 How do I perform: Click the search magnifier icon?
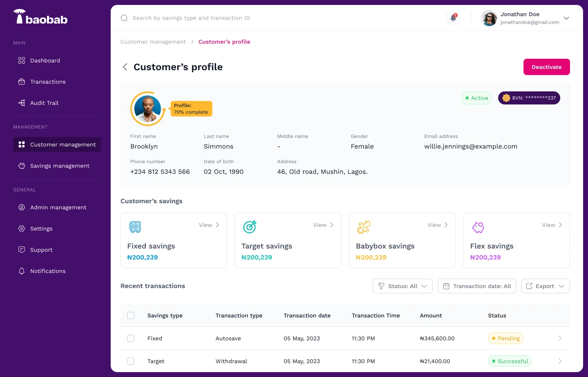(x=124, y=18)
